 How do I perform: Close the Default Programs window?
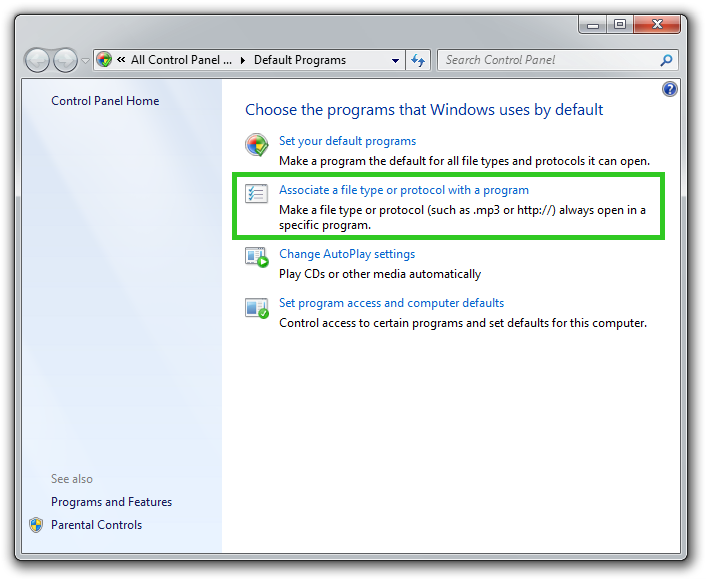point(657,25)
